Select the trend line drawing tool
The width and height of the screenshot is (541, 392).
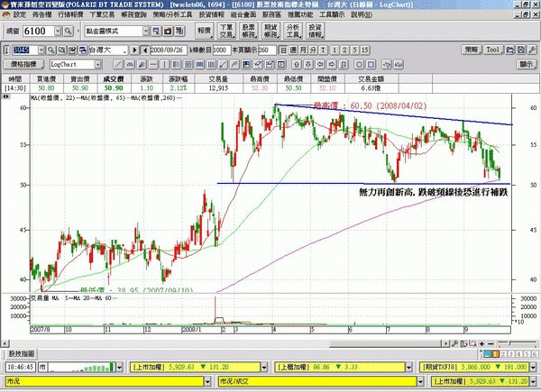pyautogui.click(x=118, y=65)
